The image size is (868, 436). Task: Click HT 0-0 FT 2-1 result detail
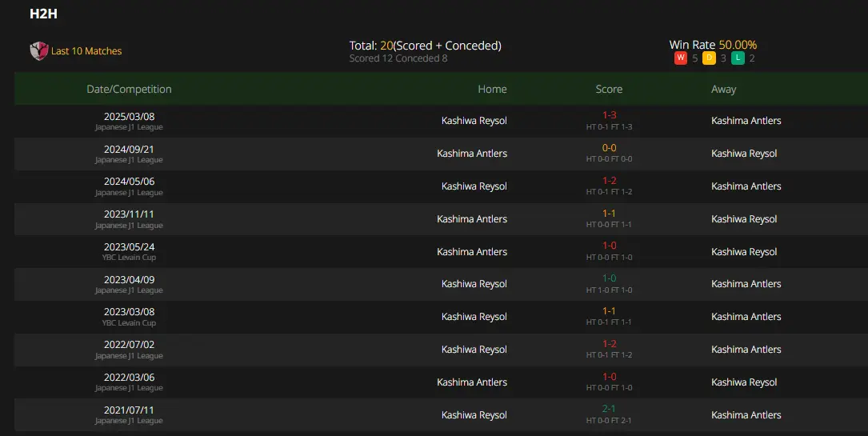pyautogui.click(x=609, y=421)
